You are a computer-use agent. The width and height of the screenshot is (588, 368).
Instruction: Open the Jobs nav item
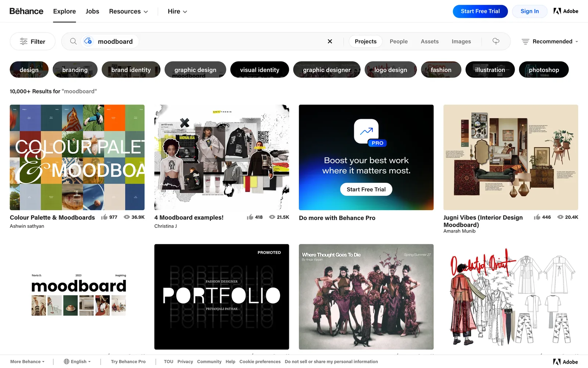[92, 11]
